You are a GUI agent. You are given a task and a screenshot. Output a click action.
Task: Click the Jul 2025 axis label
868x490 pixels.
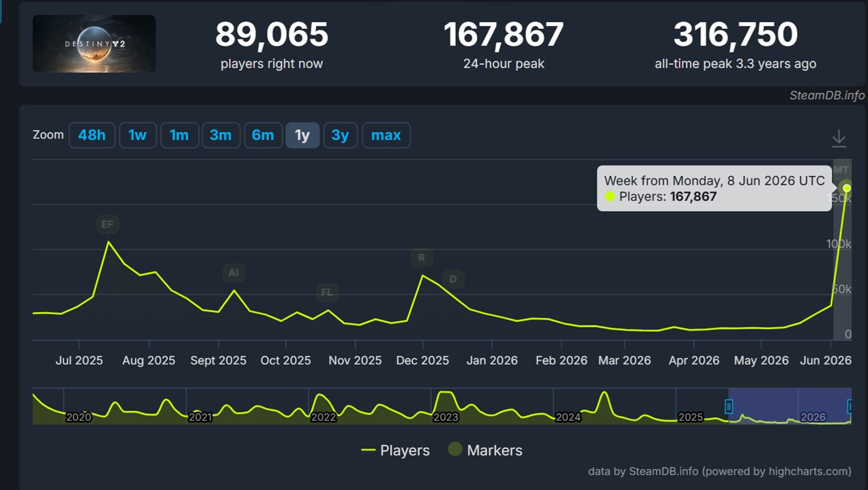[79, 360]
